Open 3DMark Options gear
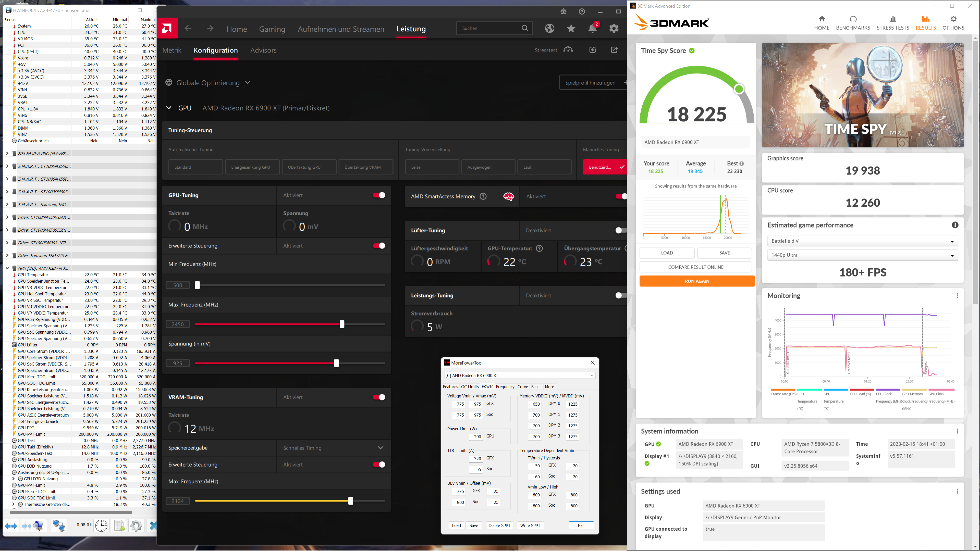This screenshot has height=551, width=980. 953,23
